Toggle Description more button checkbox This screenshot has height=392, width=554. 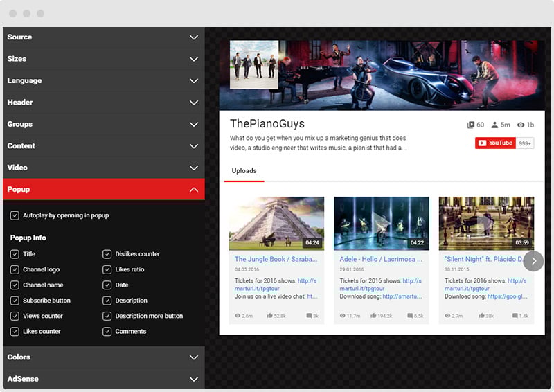107,316
